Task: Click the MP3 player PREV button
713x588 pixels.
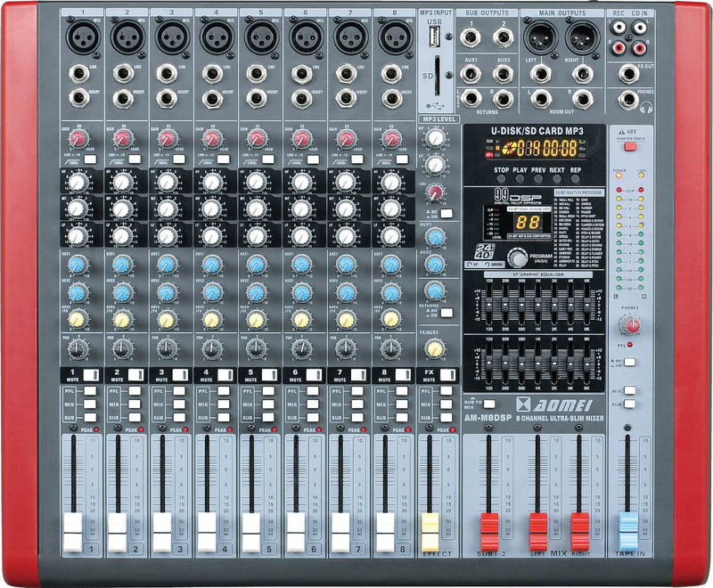Action: click(538, 179)
